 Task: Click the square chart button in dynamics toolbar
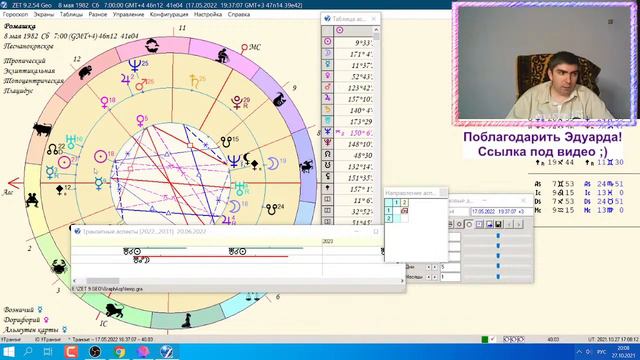(479, 224)
